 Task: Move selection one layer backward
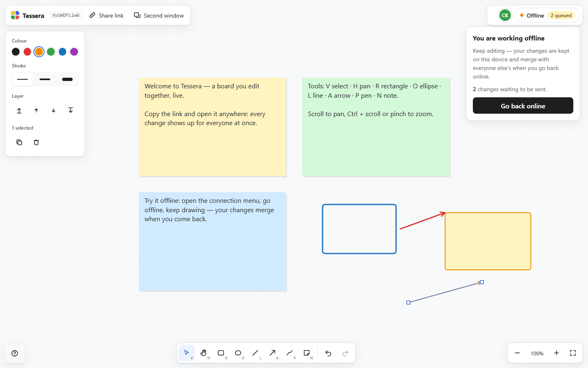coord(53,110)
